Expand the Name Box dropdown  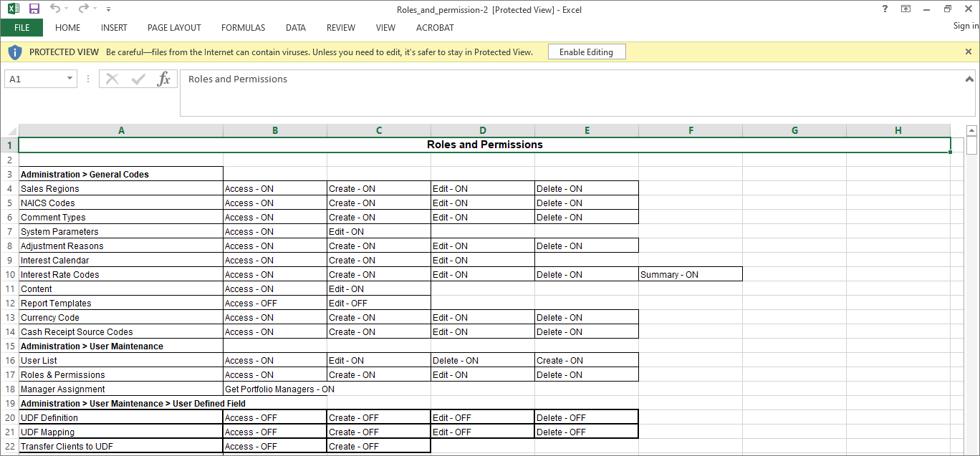pos(69,79)
